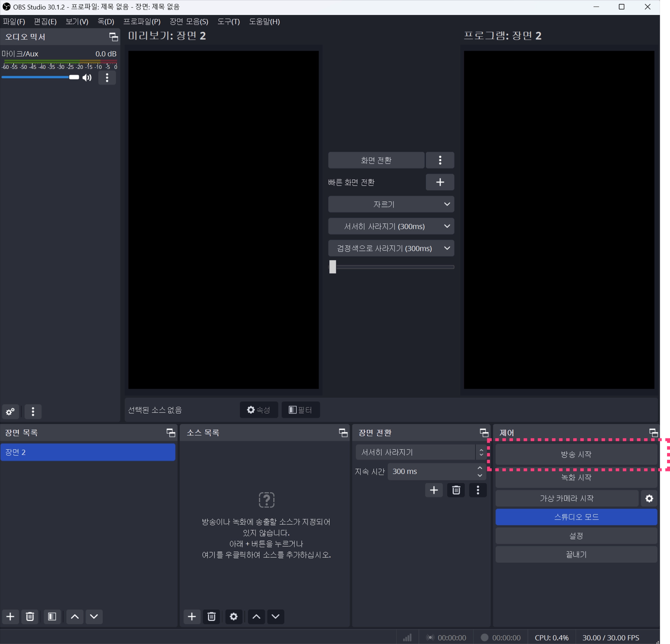The width and height of the screenshot is (670, 644).
Task: Open the 장면 모음(S) menu
Action: 189,22
